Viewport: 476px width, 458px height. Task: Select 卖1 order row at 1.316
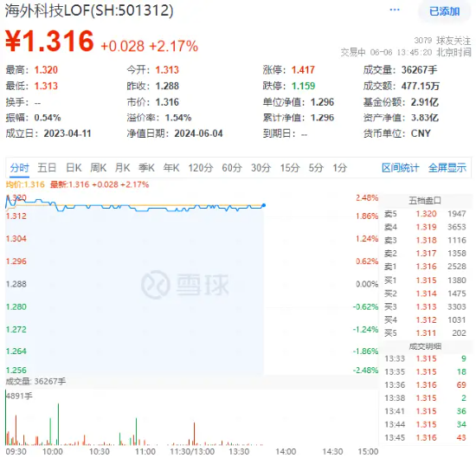click(x=425, y=267)
